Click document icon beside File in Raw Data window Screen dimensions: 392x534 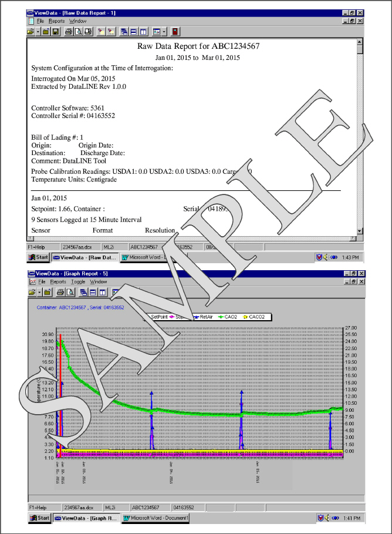(31, 21)
